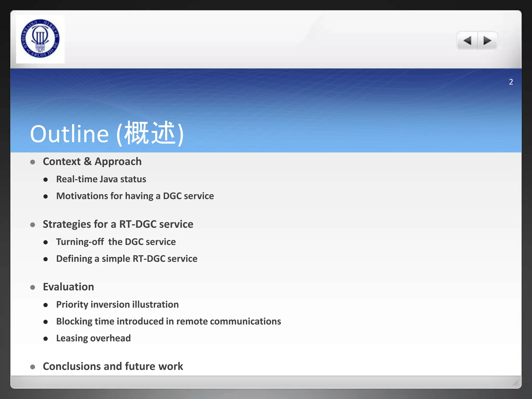Click Priority inversion illustration bullet
This screenshot has height=399, width=532.
(117, 304)
